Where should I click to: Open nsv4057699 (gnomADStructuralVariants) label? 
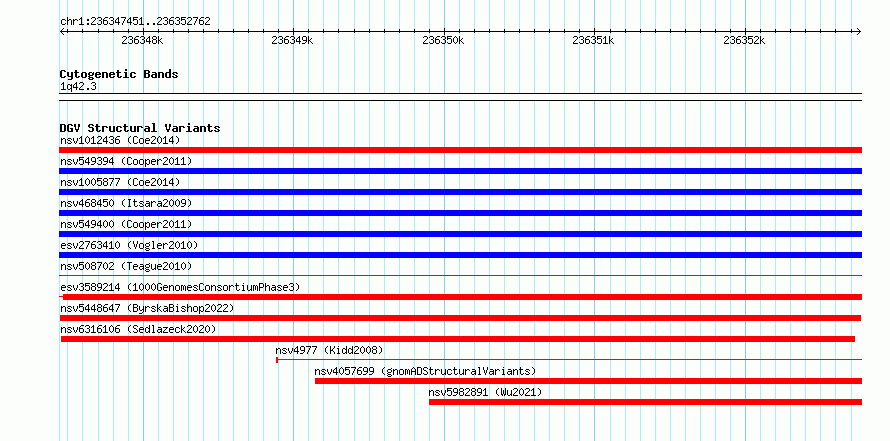point(425,371)
